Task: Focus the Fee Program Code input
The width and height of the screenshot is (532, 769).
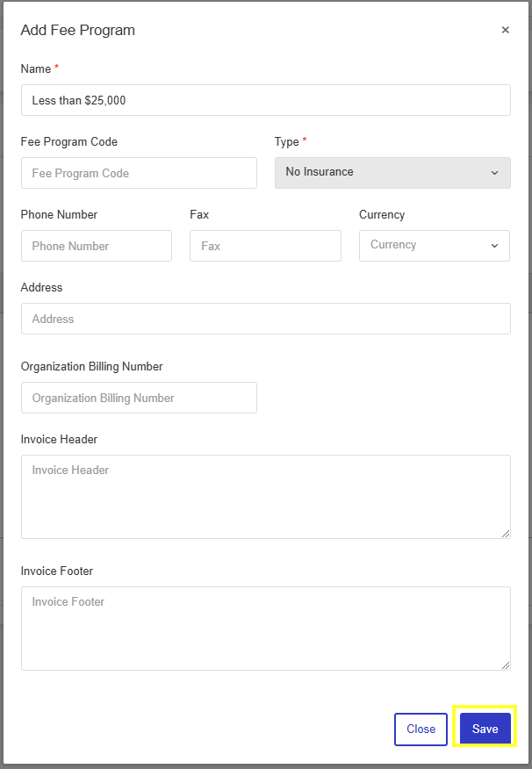Action: (139, 173)
